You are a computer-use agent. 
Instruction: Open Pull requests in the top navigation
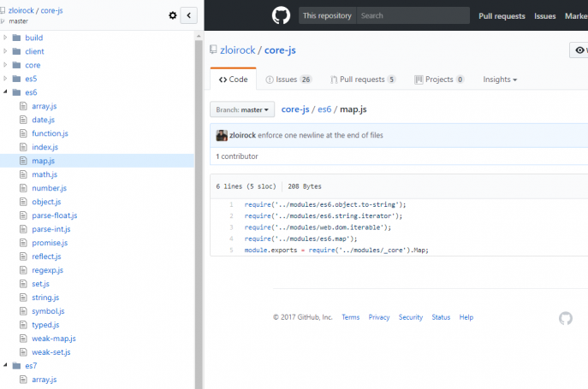502,16
